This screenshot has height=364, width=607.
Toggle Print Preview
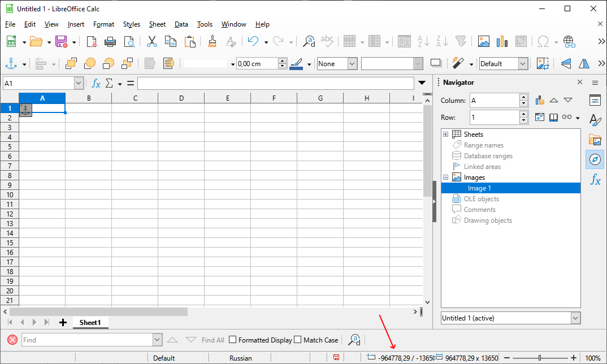(129, 41)
